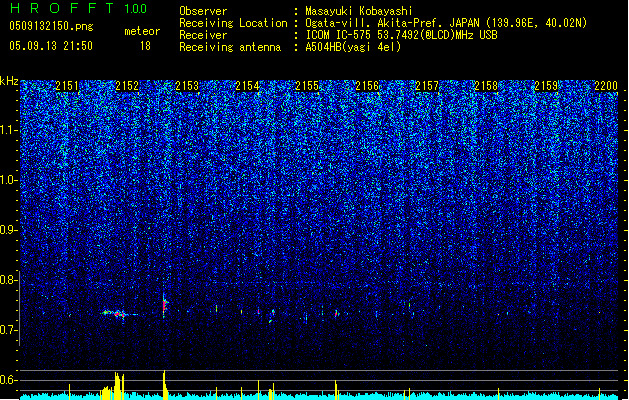The height and width of the screenshot is (400, 629).
Task: Click the observer name Masayuki Kobayashi
Action: click(x=359, y=11)
